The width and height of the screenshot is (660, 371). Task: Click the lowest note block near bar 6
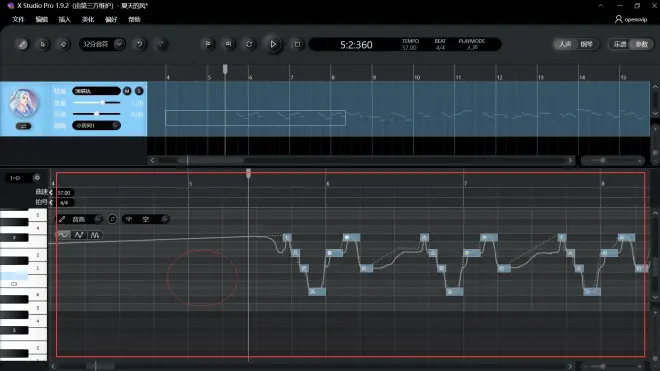point(317,291)
